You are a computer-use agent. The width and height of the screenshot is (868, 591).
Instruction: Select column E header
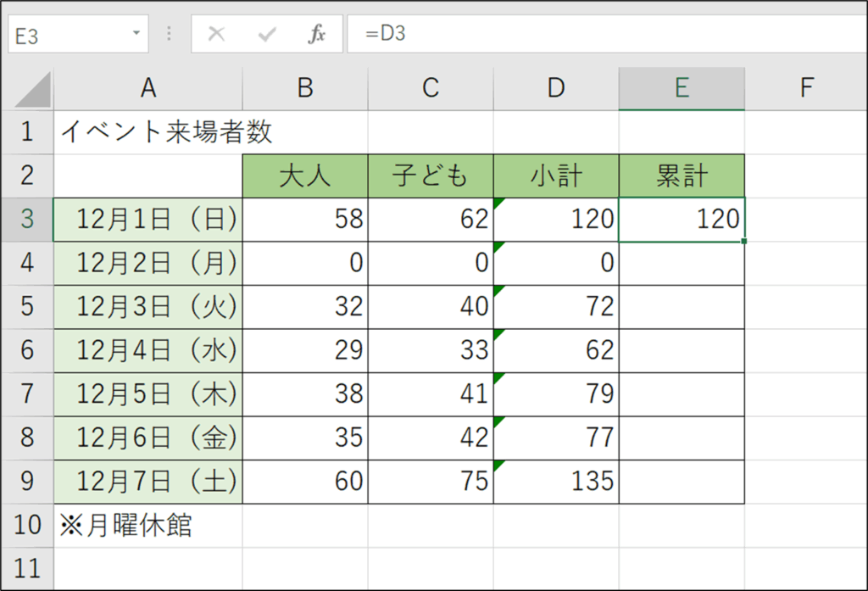682,88
